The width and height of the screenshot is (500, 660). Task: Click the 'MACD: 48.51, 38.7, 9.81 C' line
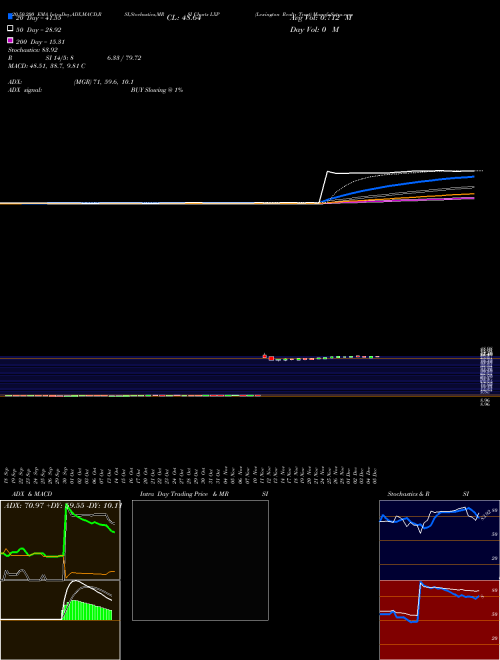pos(47,66)
